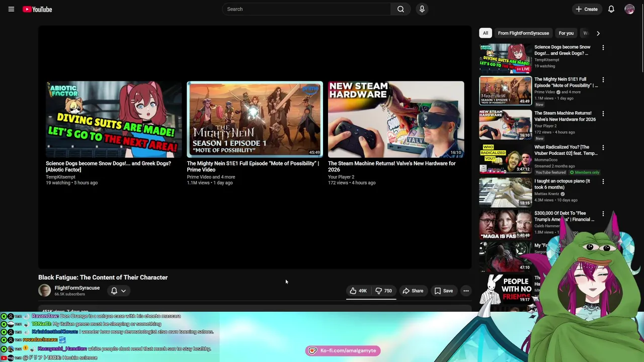Click sidebar title What Radicalized You?

pos(566,150)
